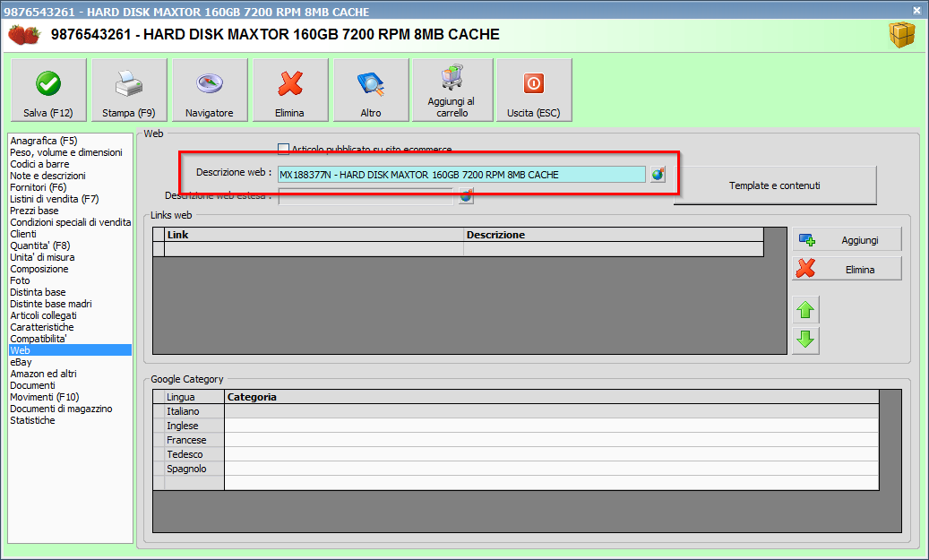
Task: Switch to the eBay section
Action: click(x=21, y=362)
